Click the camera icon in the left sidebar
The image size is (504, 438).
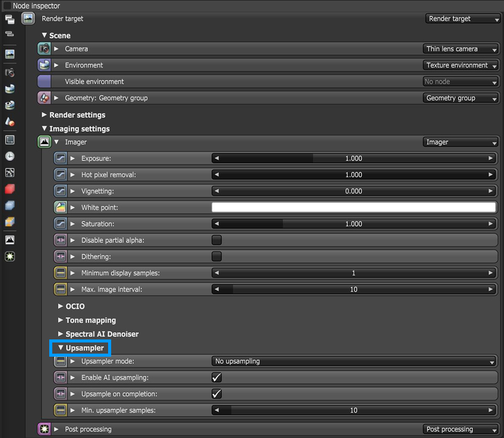pos(10,72)
